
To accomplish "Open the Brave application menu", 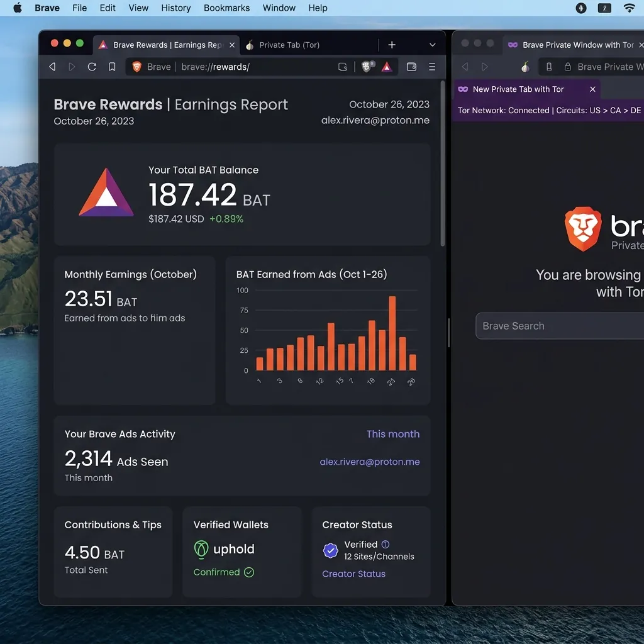I will point(47,8).
